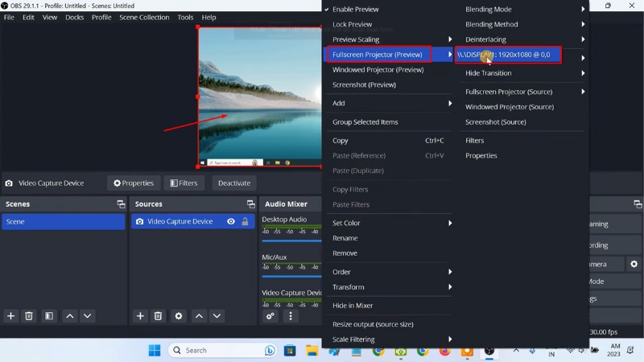Add a new scene with plus icon
The width and height of the screenshot is (644, 362).
coord(10,316)
